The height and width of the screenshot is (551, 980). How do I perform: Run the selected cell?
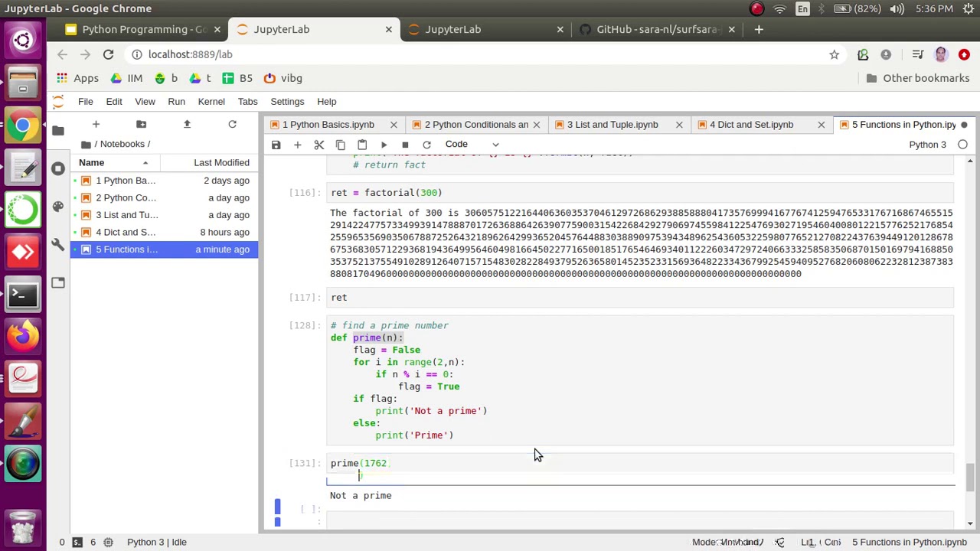pos(384,145)
